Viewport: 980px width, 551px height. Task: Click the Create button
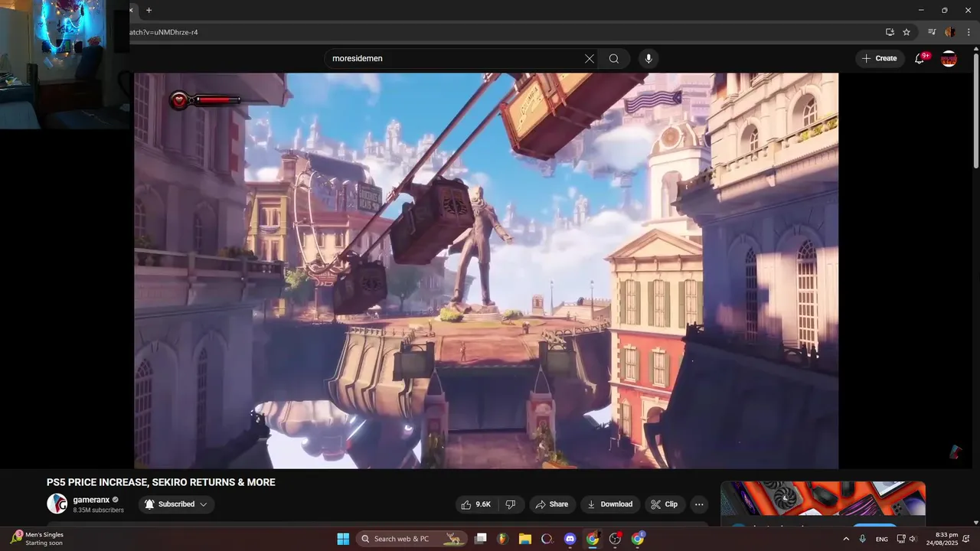tap(879, 58)
